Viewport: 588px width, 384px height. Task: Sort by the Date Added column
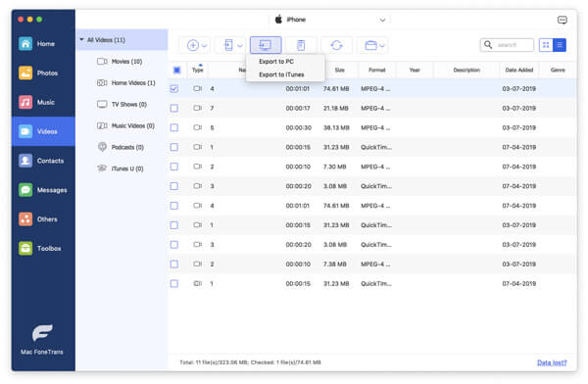coord(519,71)
